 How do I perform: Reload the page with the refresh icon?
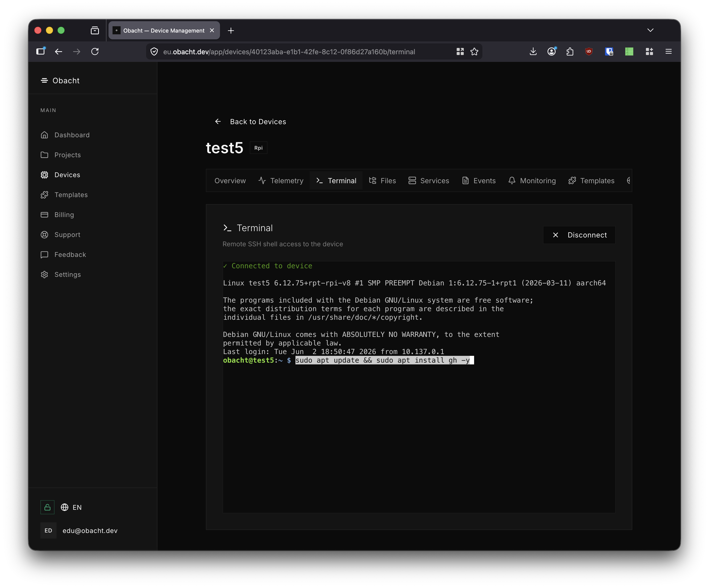click(95, 51)
